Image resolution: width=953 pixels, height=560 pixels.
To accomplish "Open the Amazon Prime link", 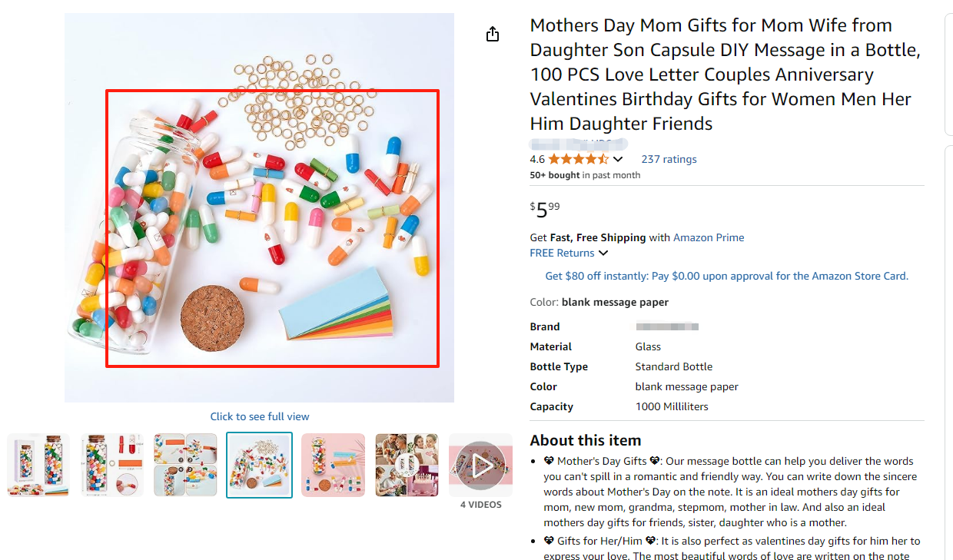I will click(x=709, y=237).
